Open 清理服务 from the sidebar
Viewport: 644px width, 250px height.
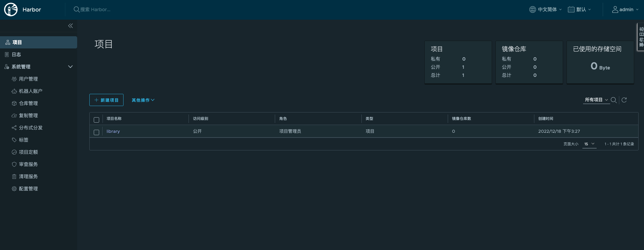(28, 176)
